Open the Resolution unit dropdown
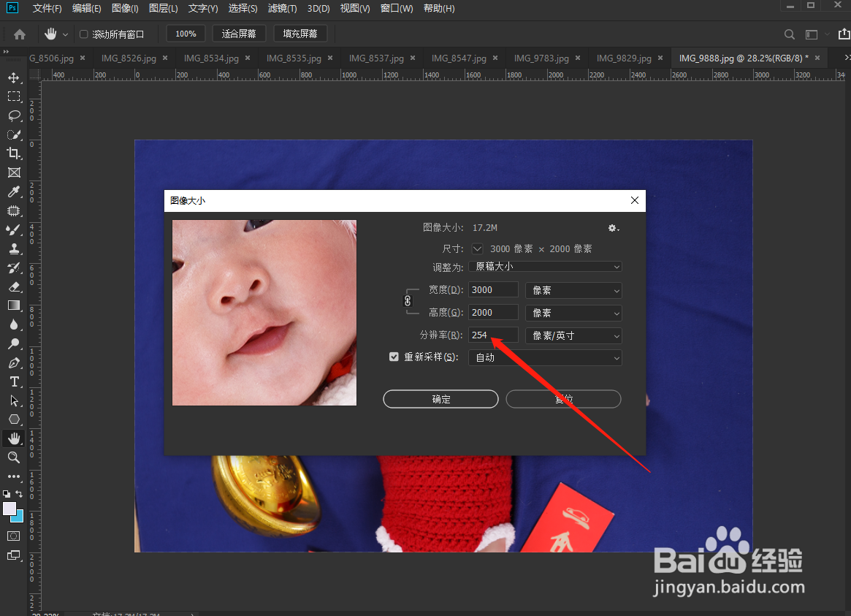The height and width of the screenshot is (616, 851). click(573, 335)
